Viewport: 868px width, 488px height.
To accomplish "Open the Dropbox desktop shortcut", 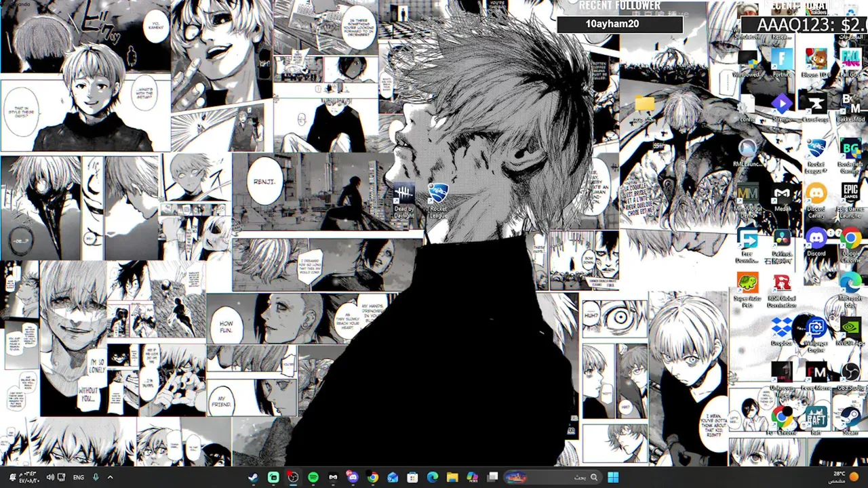I will click(x=782, y=332).
